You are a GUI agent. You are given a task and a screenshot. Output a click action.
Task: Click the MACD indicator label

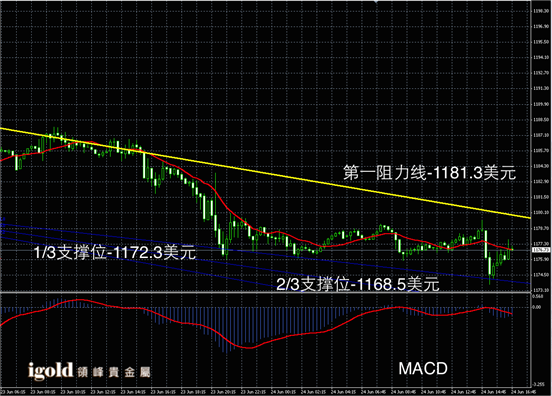pos(423,369)
